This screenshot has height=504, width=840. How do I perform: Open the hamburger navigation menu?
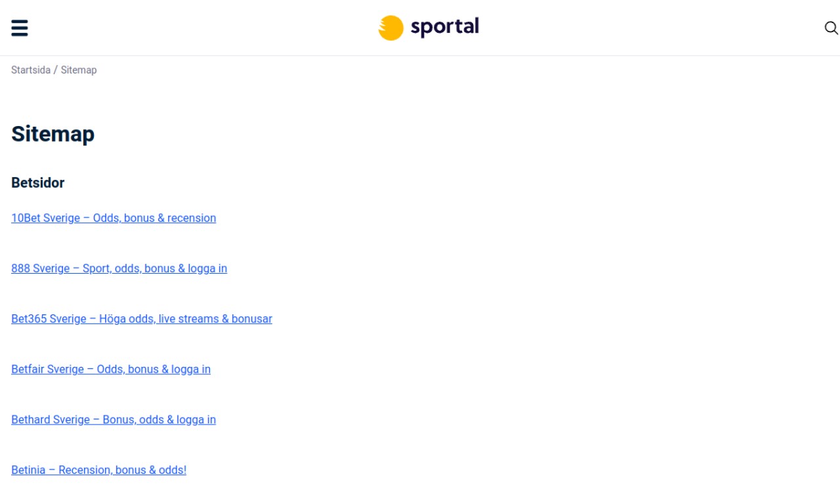point(20,28)
